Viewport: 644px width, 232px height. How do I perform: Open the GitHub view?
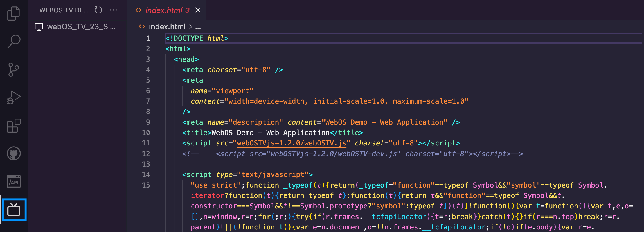point(13,154)
